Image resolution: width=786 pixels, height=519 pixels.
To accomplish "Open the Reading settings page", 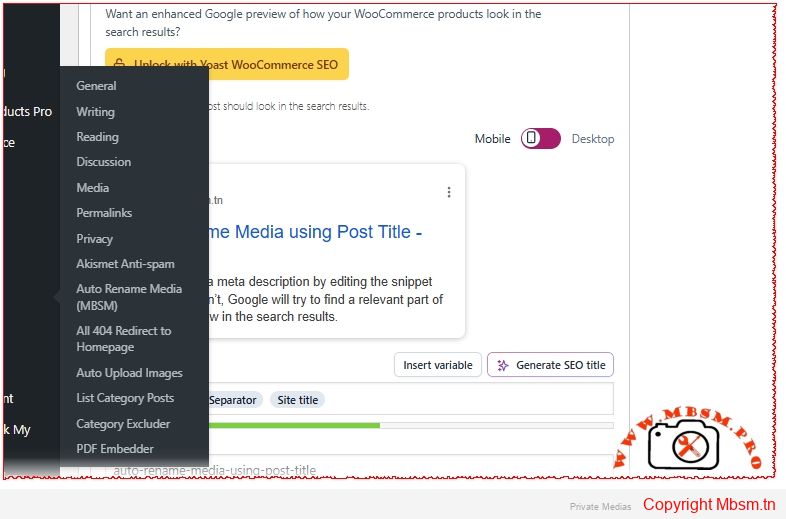I will point(97,137).
